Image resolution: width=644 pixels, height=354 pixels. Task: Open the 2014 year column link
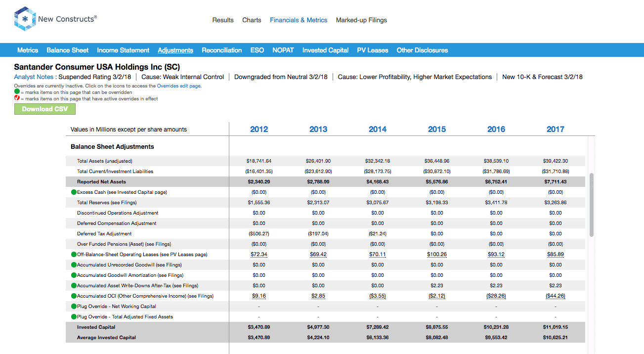click(378, 129)
